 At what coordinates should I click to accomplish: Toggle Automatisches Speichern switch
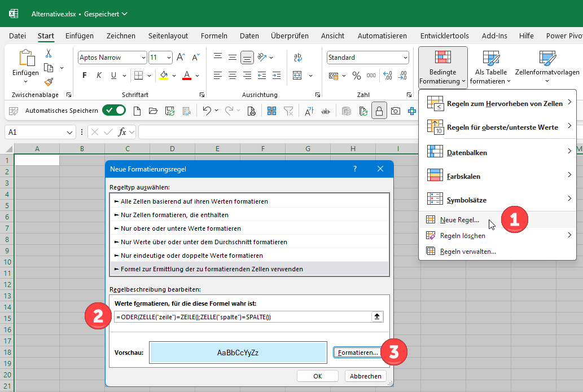[x=113, y=111]
